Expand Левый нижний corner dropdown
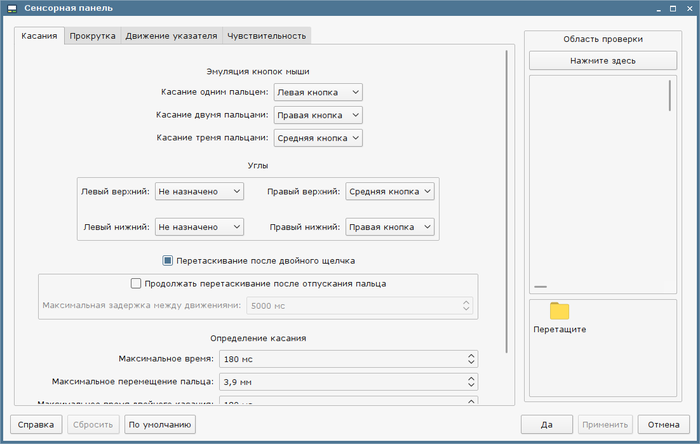The image size is (700, 444). [x=199, y=227]
